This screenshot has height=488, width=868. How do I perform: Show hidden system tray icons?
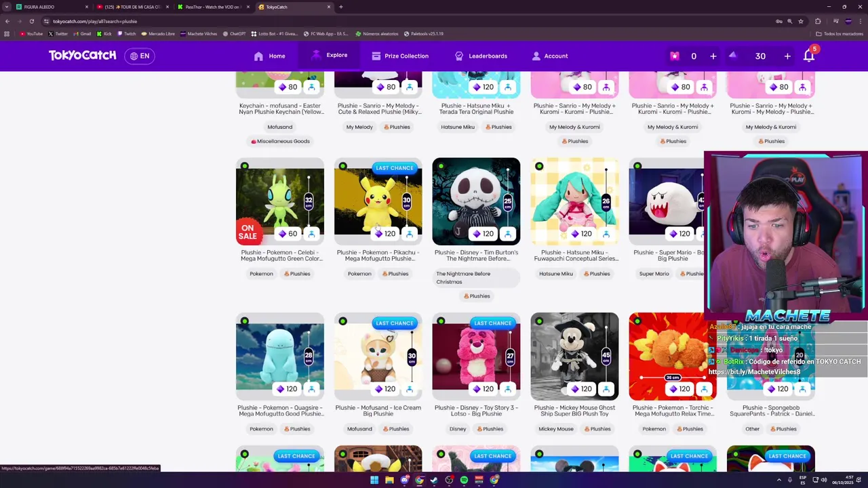click(x=779, y=480)
